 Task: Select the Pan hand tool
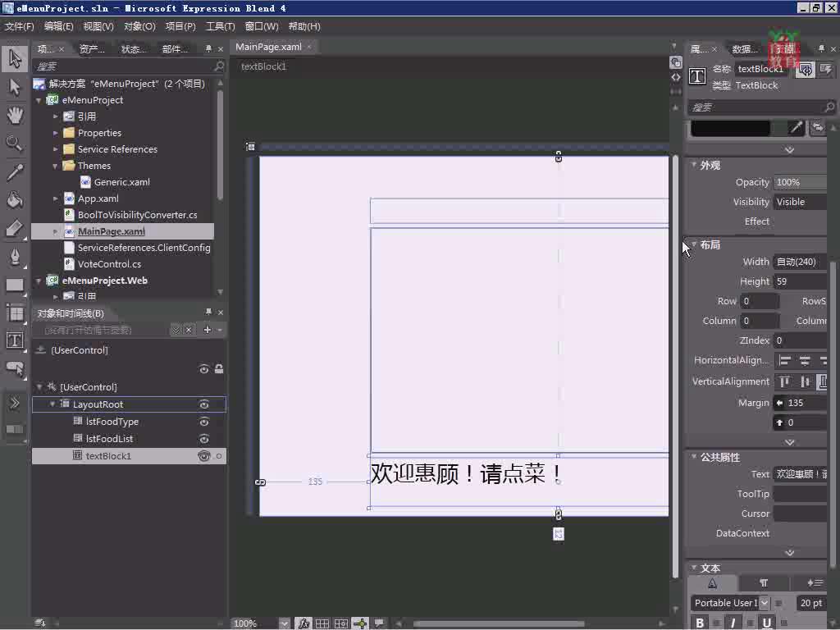point(15,115)
